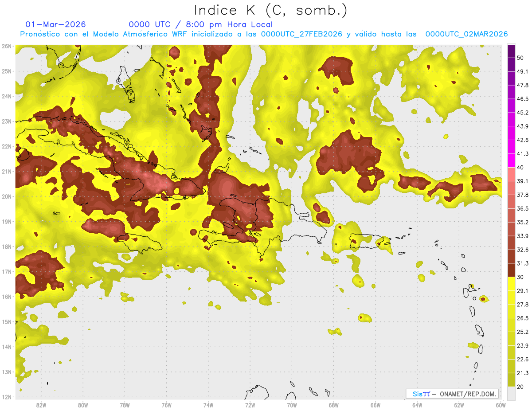The width and height of the screenshot is (532, 411).
Task: Click colorbar value '35.2'
Action: point(522,222)
